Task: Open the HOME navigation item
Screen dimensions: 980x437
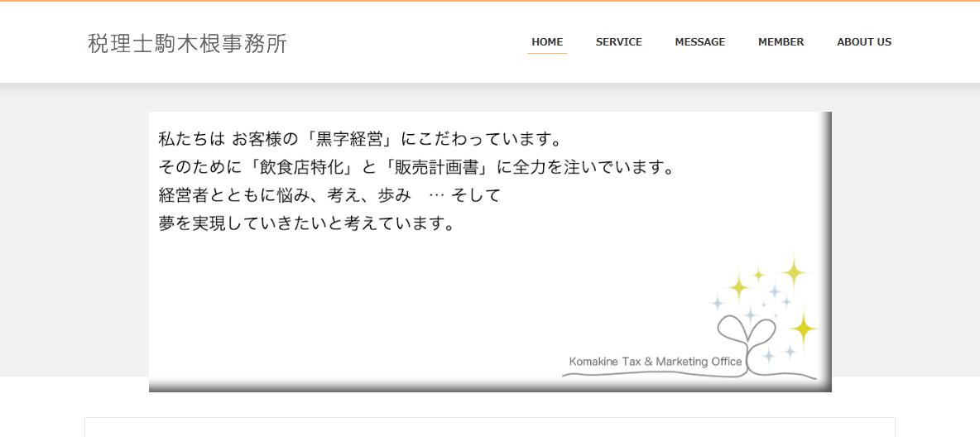Action: 547,42
